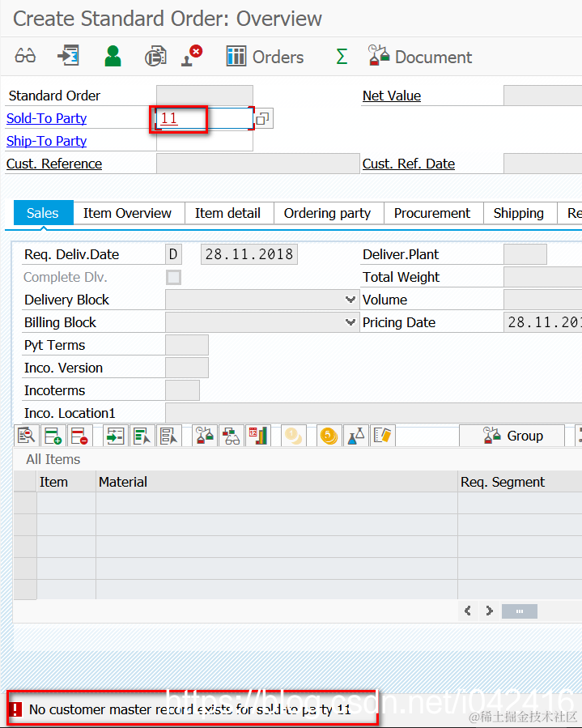Click the schedule lines calendar chart icon
This screenshot has width=582, height=728.
pos(258,436)
